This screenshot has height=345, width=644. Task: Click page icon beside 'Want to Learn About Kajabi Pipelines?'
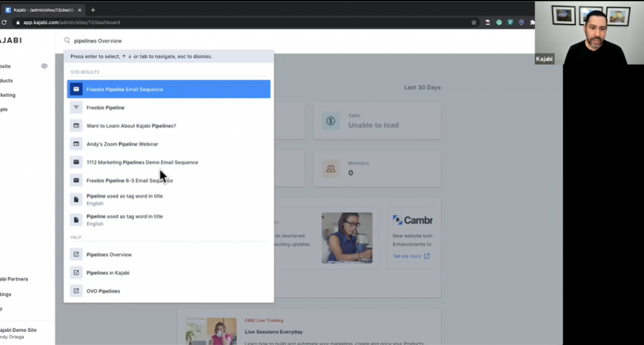point(76,125)
